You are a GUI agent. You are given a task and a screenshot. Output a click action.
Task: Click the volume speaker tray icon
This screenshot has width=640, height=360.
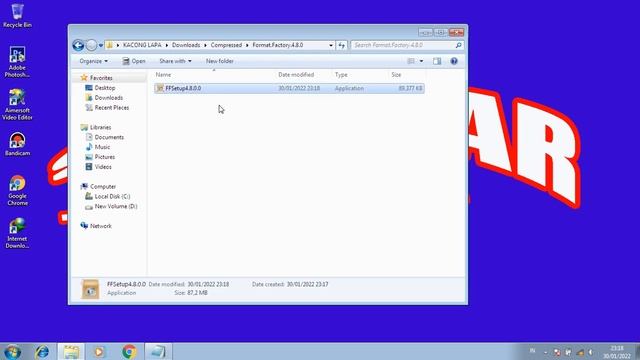click(x=591, y=351)
